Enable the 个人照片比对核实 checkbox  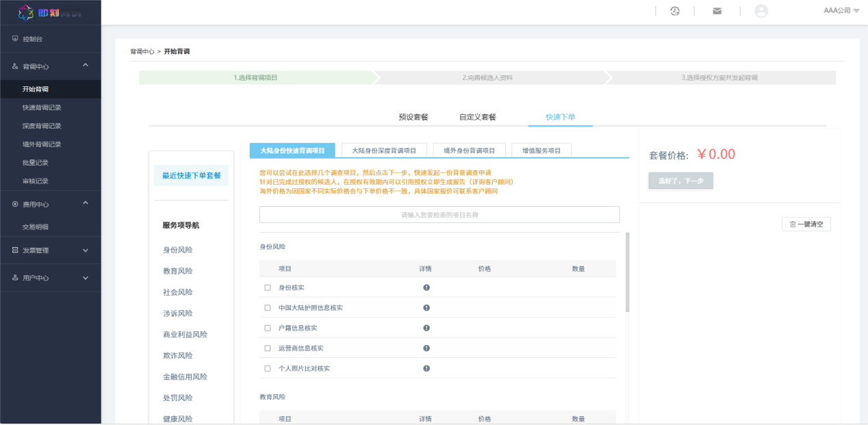[x=268, y=369]
